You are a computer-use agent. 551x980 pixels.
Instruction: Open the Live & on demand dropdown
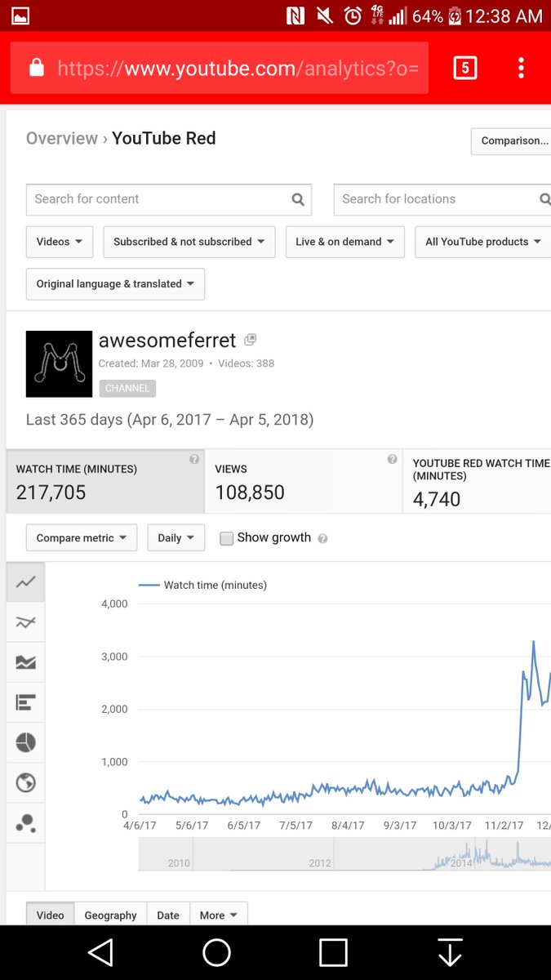(344, 242)
